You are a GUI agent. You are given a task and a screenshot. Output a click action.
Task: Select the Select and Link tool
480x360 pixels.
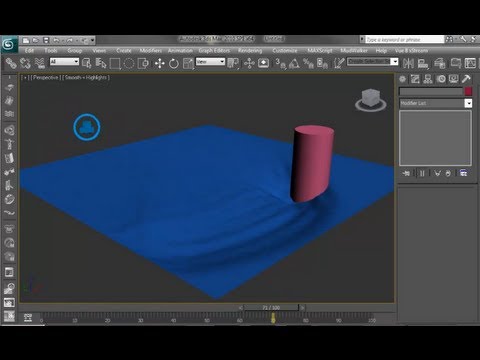click(x=11, y=63)
